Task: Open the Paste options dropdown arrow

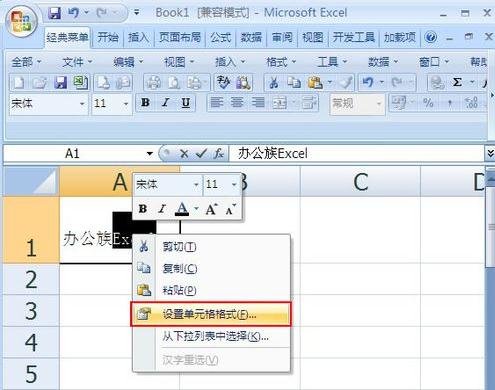Action: pos(330,82)
